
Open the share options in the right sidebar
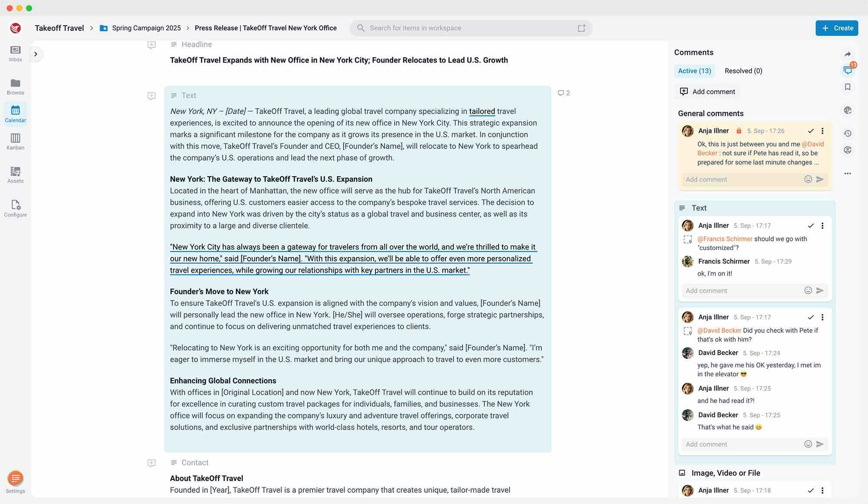(x=848, y=54)
